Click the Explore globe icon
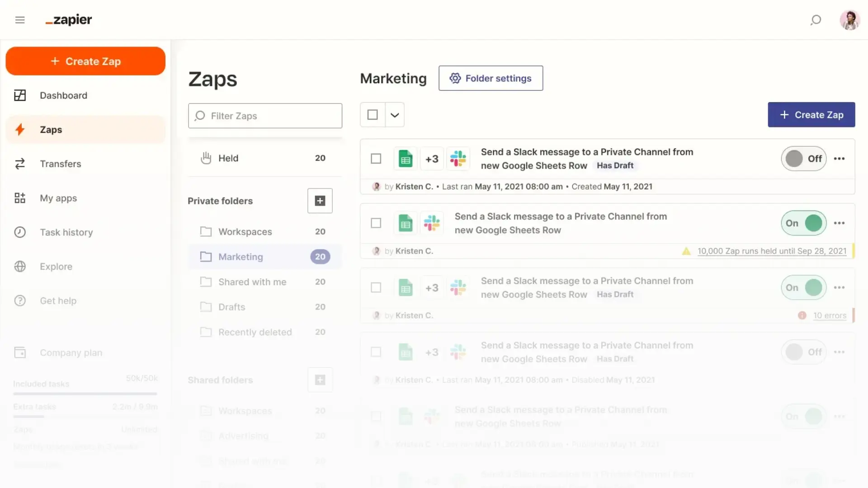Image resolution: width=868 pixels, height=488 pixels. point(20,267)
